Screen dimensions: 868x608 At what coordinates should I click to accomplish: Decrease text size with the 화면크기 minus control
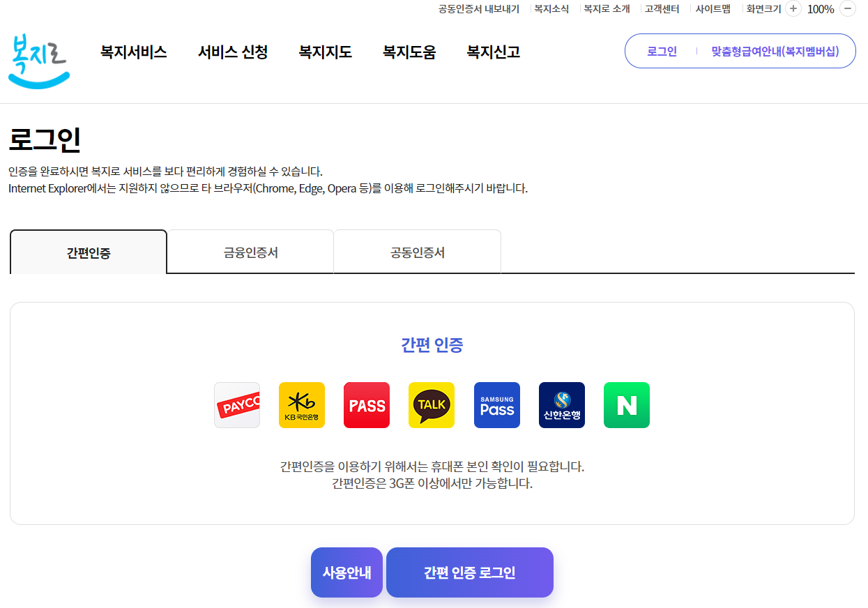[x=847, y=9]
